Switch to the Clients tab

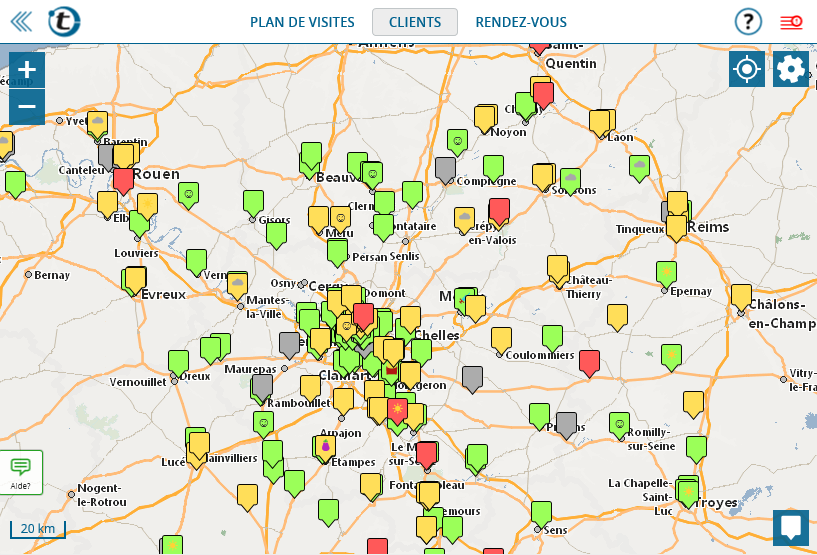(x=415, y=22)
